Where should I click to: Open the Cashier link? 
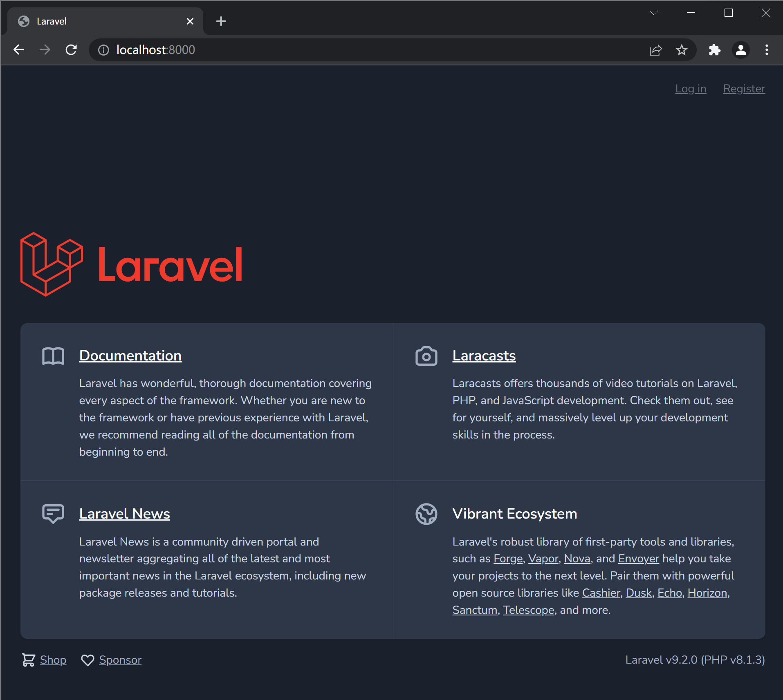[601, 593]
